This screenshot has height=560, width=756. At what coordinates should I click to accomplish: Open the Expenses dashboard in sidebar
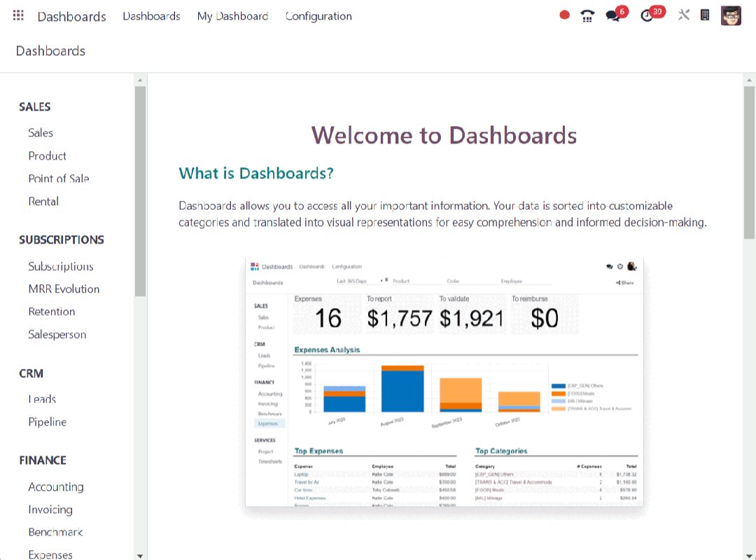50,554
